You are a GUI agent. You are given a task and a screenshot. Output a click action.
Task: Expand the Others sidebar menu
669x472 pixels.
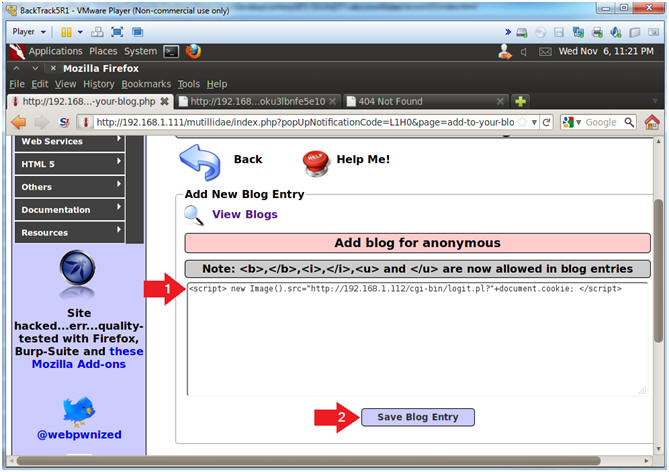tap(70, 187)
